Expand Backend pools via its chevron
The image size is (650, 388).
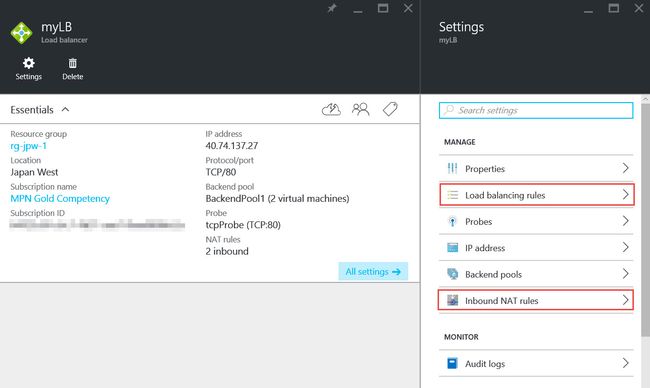point(626,274)
